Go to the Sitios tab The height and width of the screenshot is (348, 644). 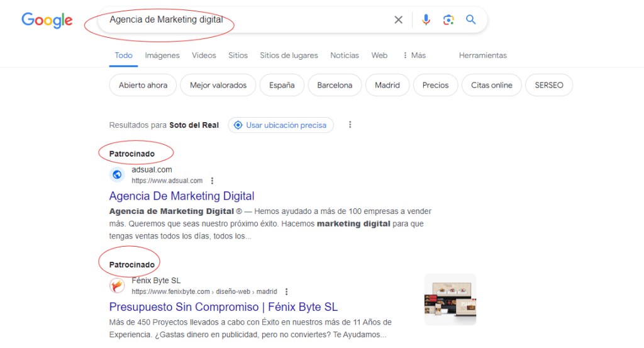click(x=238, y=55)
